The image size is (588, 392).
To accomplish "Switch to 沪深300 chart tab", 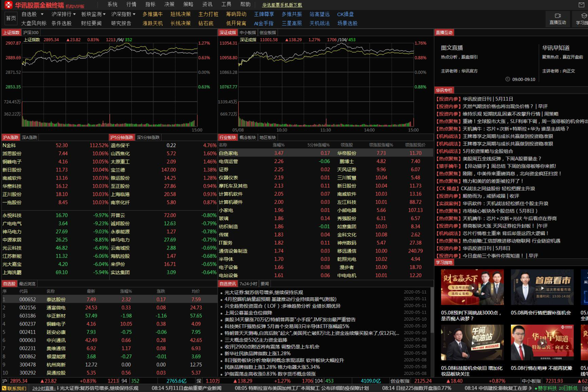I will [x=31, y=33].
